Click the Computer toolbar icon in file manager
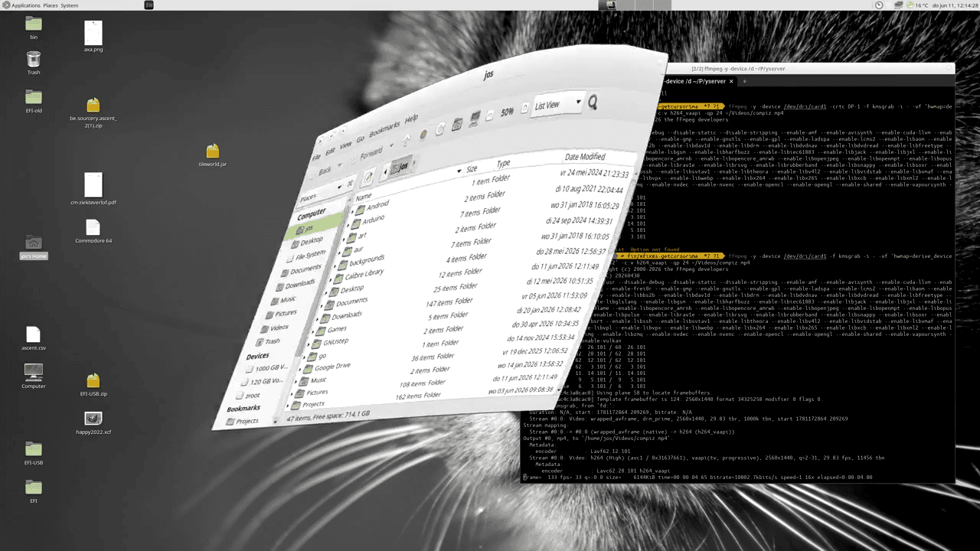This screenshot has width=980, height=551. 475,119
